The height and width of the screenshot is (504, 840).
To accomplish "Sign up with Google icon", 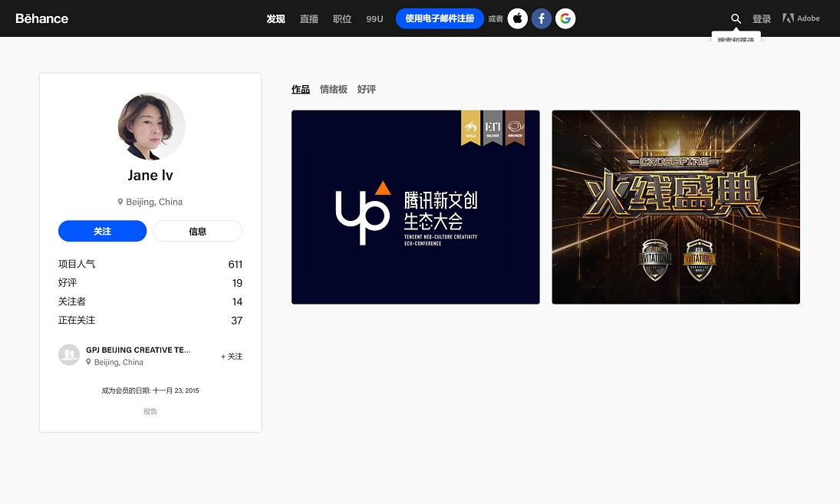I will click(x=565, y=18).
